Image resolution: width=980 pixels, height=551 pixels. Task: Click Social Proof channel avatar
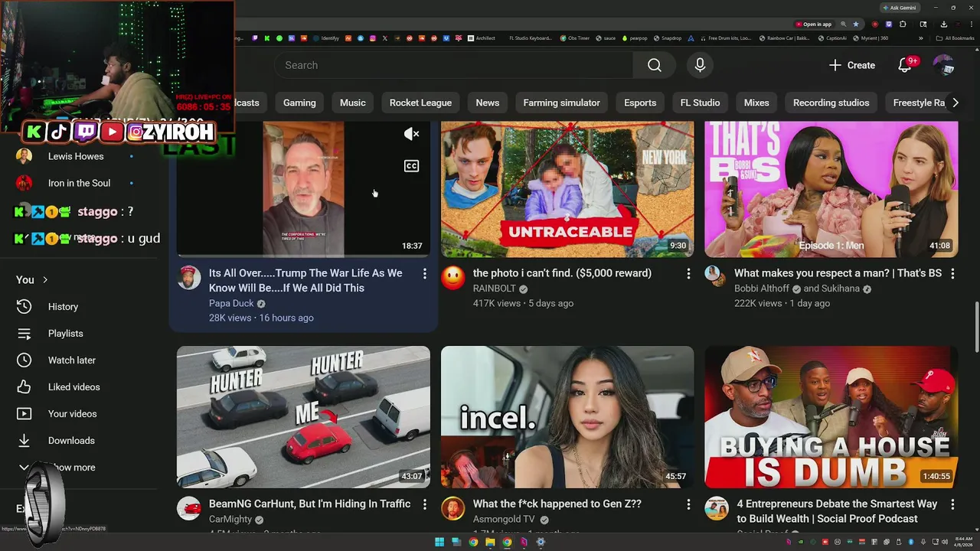(717, 508)
